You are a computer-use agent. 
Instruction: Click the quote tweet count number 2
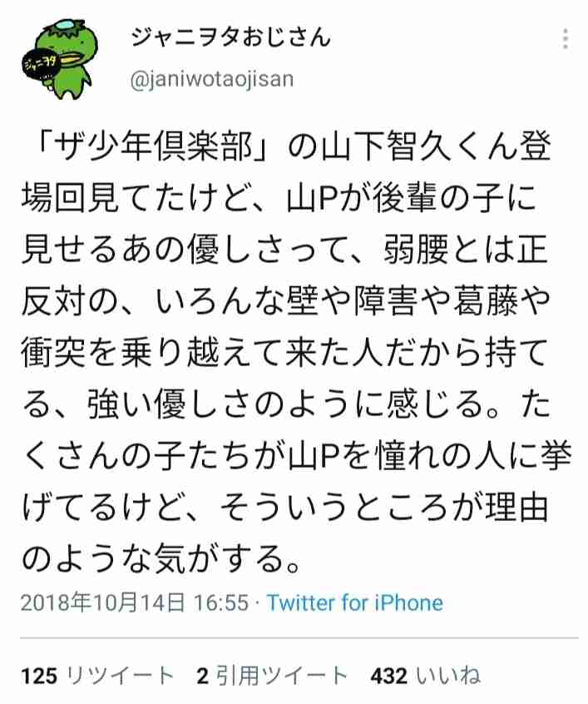203,676
